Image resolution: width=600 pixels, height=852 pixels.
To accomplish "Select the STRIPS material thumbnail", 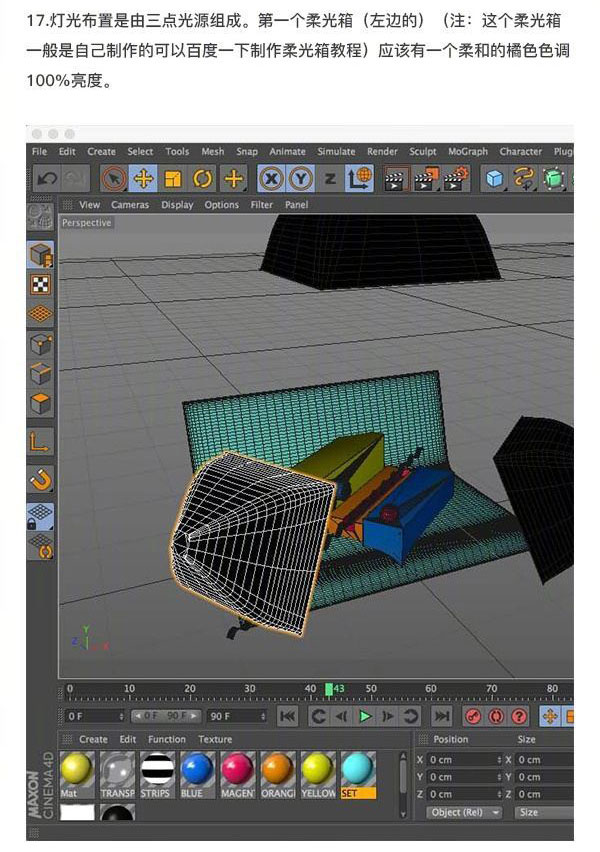I will [x=157, y=775].
